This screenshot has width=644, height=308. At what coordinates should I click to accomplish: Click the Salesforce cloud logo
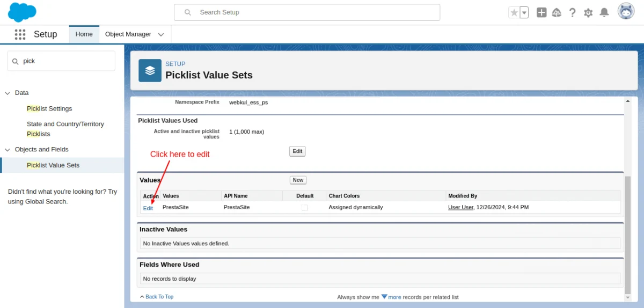click(22, 11)
